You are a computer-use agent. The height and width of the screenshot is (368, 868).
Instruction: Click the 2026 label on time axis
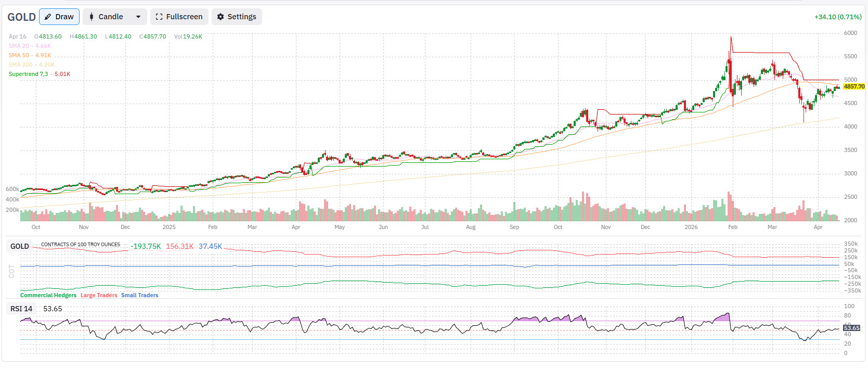tap(691, 227)
